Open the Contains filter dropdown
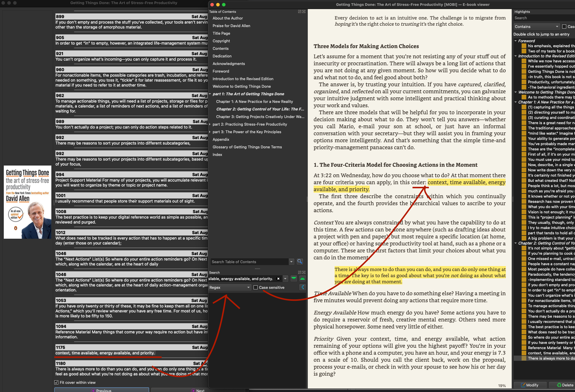This screenshot has height=392, width=575. (x=536, y=27)
